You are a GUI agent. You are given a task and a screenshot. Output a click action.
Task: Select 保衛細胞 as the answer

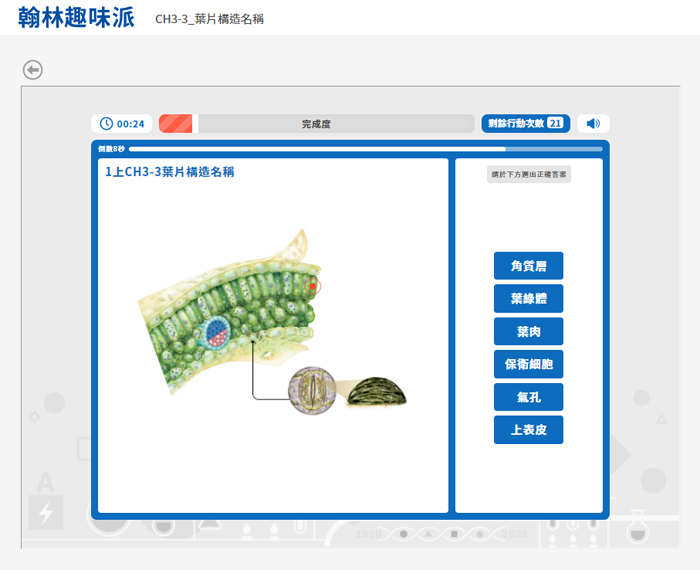click(x=528, y=364)
